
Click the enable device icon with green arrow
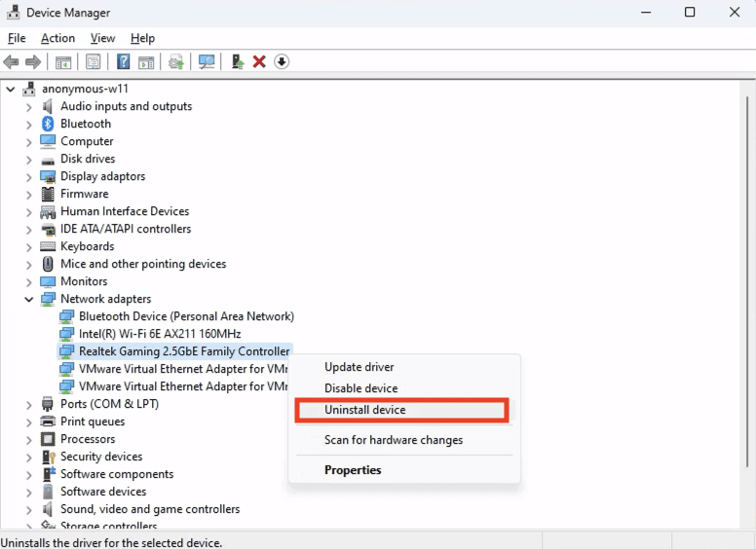coord(237,62)
